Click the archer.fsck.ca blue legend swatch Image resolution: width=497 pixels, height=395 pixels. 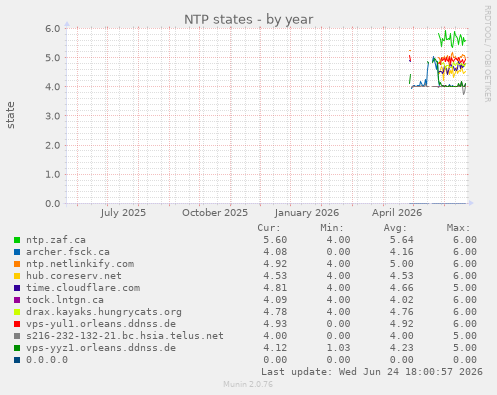point(17,252)
